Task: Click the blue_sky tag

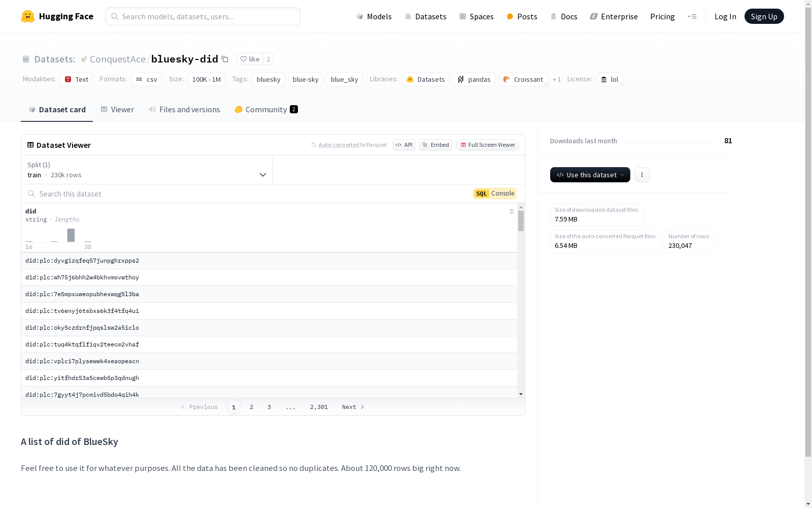Action: pos(344,79)
